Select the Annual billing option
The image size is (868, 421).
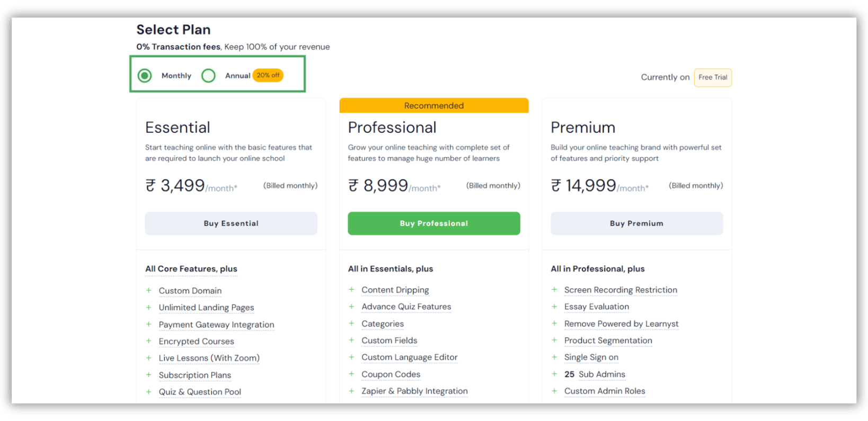pos(208,75)
